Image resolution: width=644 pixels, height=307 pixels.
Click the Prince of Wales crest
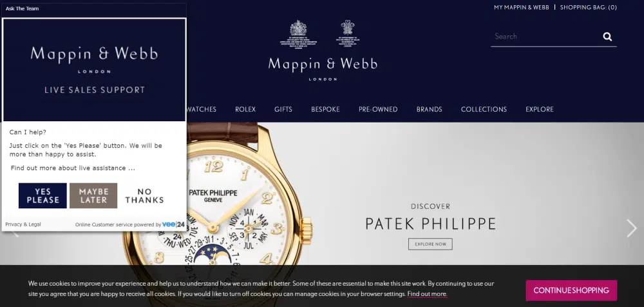tap(348, 34)
